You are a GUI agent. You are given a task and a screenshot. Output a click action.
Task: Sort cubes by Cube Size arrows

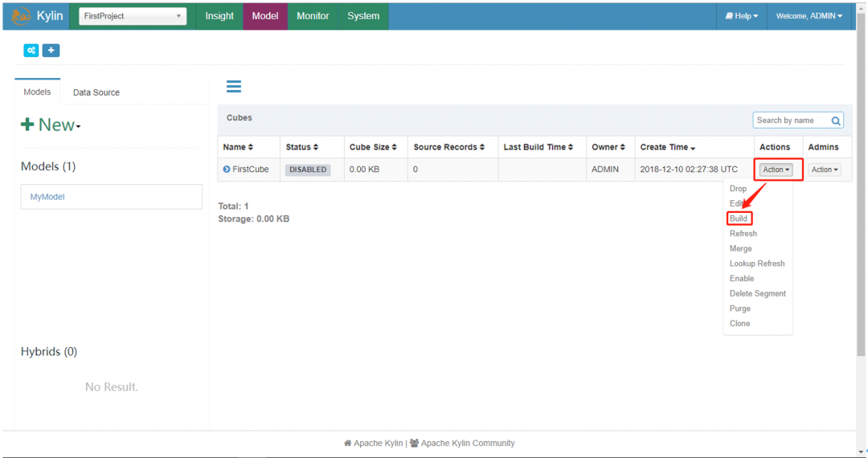(x=394, y=147)
